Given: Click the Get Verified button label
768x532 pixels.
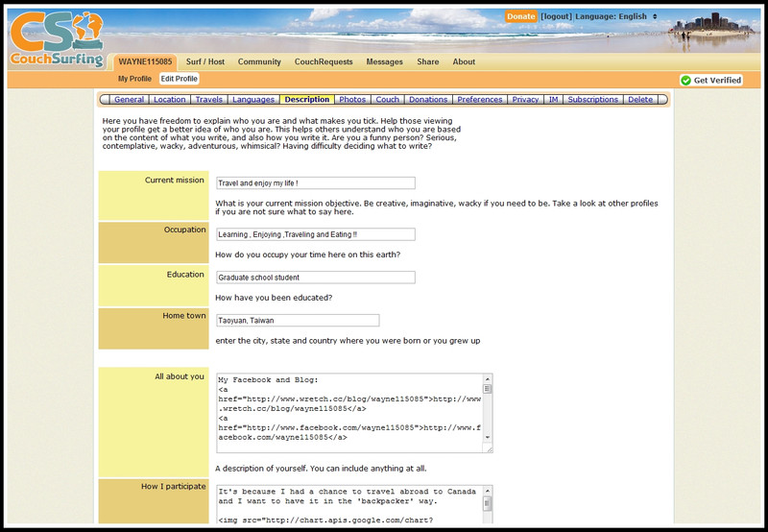Looking at the screenshot, I should (717, 81).
